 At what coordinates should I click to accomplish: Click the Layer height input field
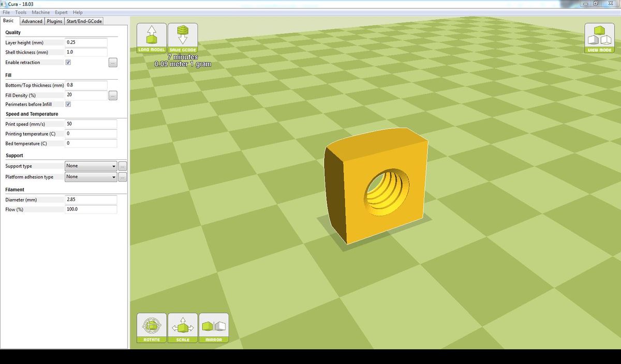click(x=86, y=42)
